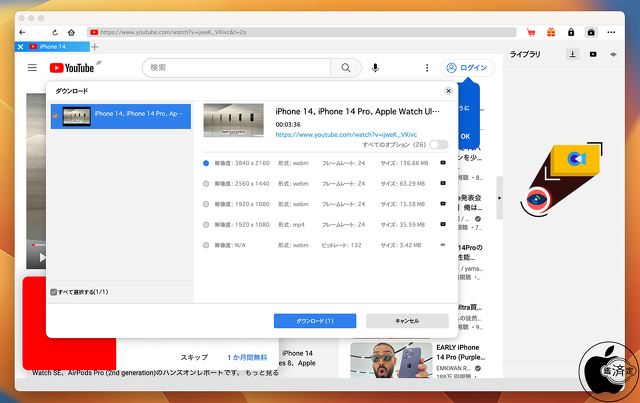The height and width of the screenshot is (403, 640).
Task: Click the YouTube logo
Action: coord(73,67)
